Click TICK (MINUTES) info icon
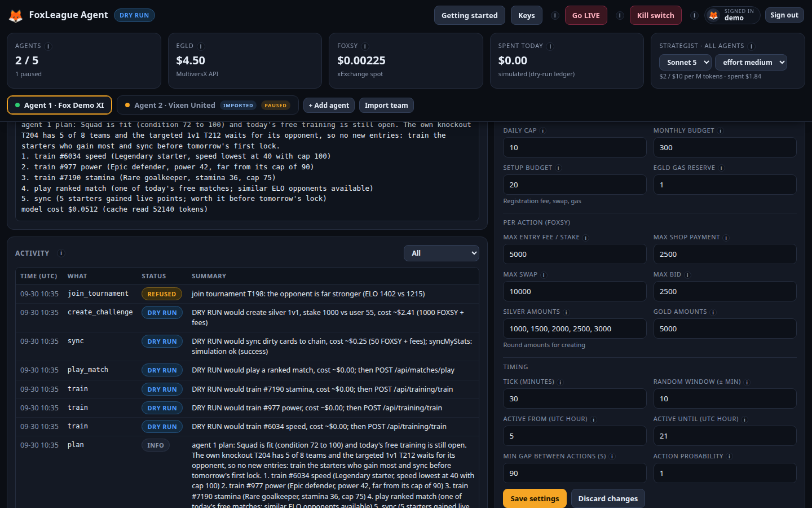This screenshot has height=508, width=812. pos(561,382)
